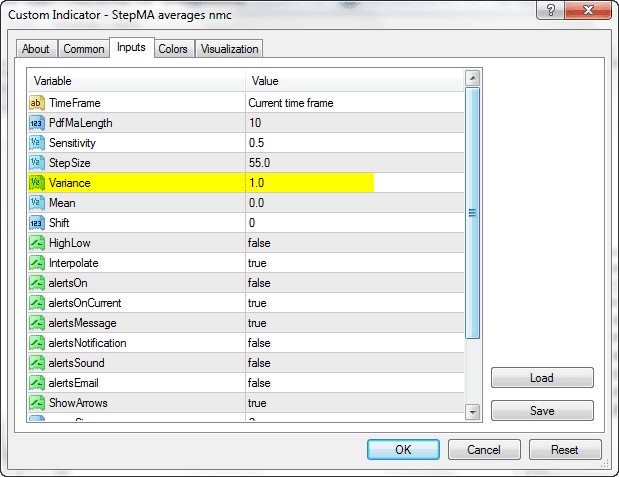Viewport: 619px width, 477px height.
Task: Confirm settings with the OK button
Action: click(x=403, y=449)
